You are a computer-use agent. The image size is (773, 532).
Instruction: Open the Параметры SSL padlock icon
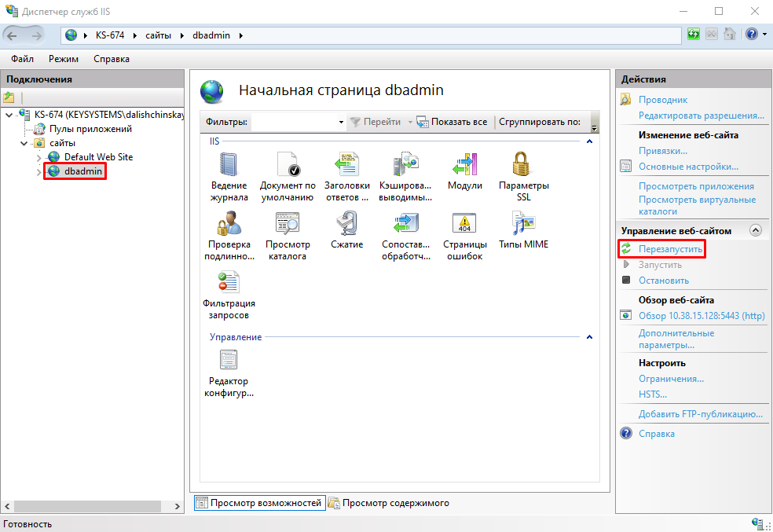click(523, 166)
